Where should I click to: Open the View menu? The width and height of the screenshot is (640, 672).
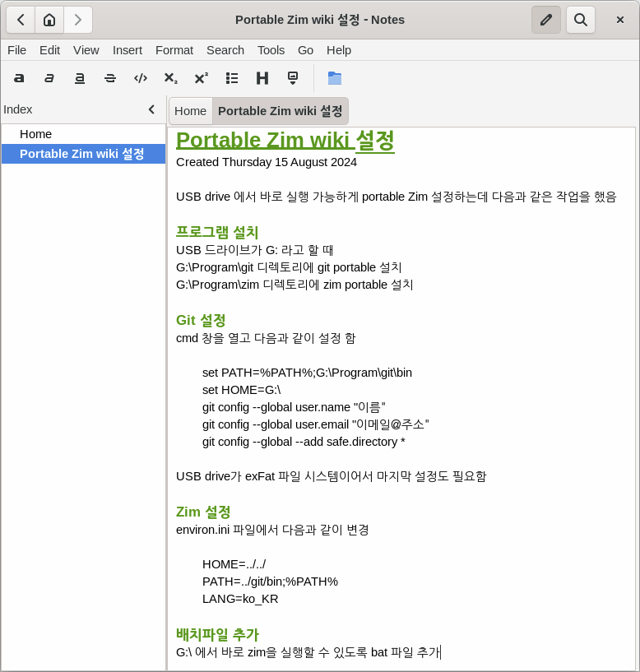86,50
